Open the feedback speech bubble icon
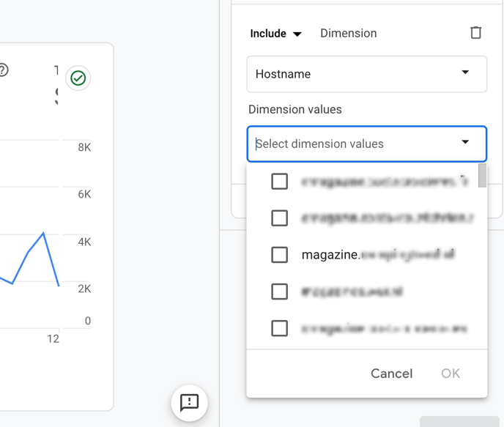This screenshot has width=504, height=427. click(190, 402)
